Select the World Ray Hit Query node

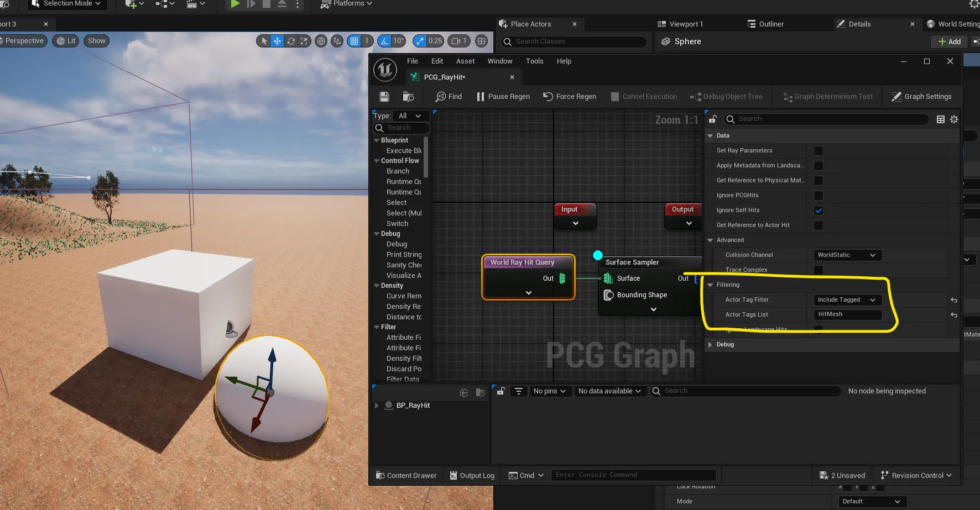[528, 277]
